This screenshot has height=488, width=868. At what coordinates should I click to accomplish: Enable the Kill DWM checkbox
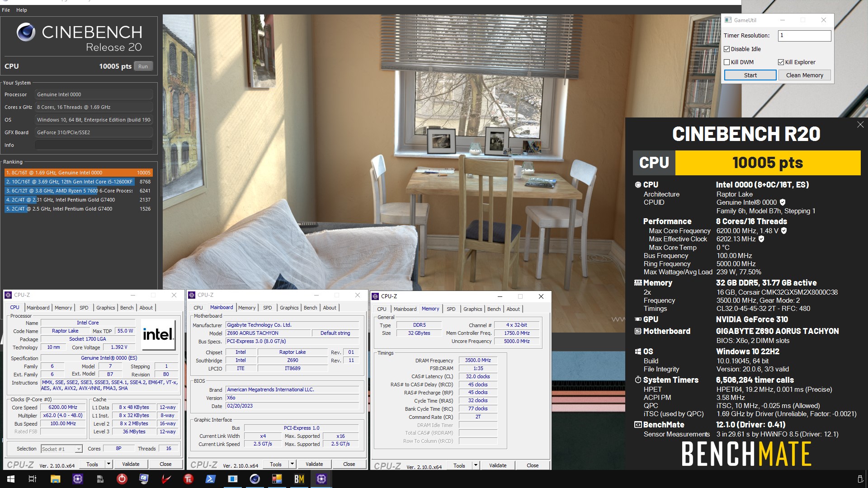[726, 62]
